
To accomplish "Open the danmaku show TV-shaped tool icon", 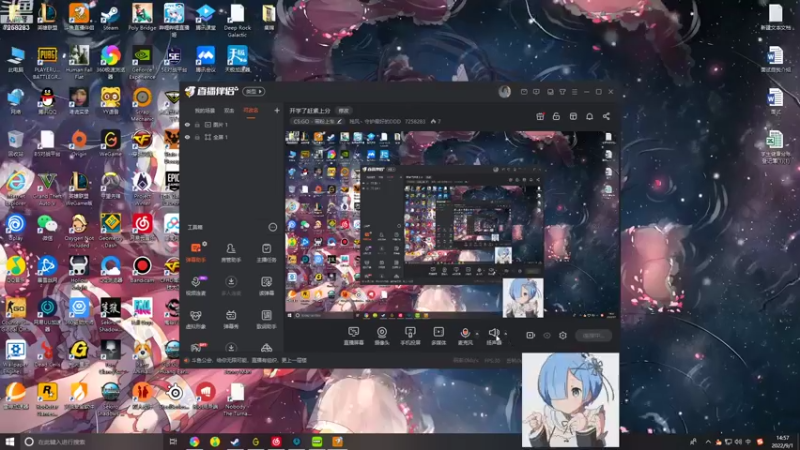I will pos(231,319).
